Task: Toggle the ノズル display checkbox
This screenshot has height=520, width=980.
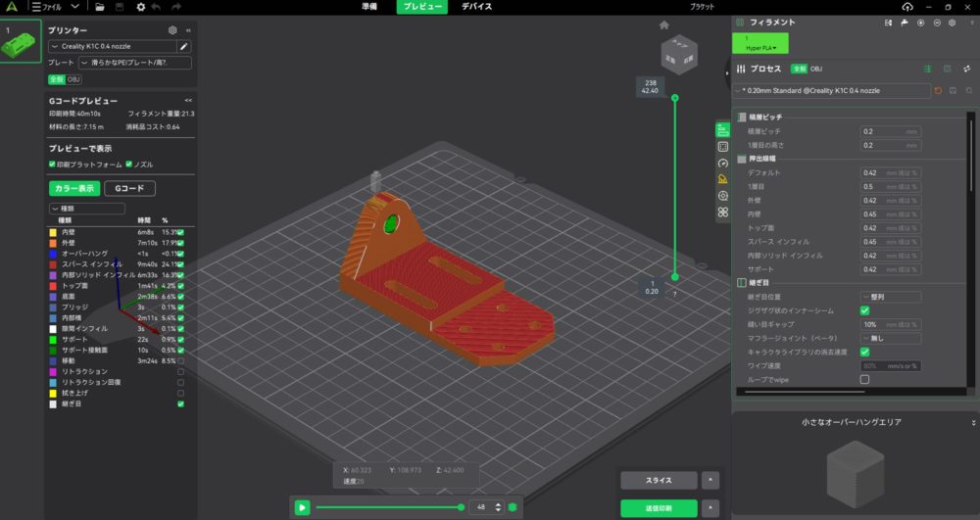Action: pyautogui.click(x=128, y=164)
